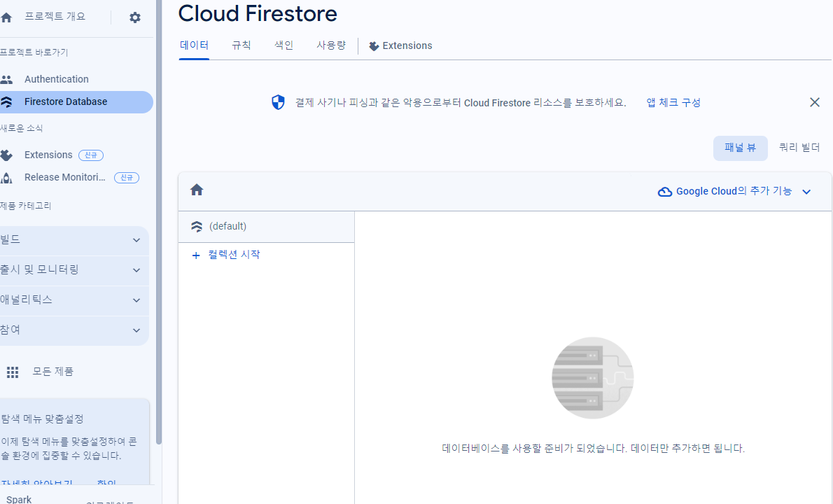
Task: Expand the 참여 category
Action: pyautogui.click(x=73, y=330)
